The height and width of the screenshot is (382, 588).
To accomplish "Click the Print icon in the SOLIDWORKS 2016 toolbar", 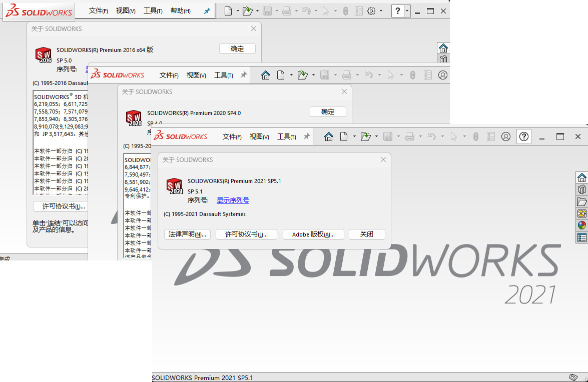I will [287, 11].
